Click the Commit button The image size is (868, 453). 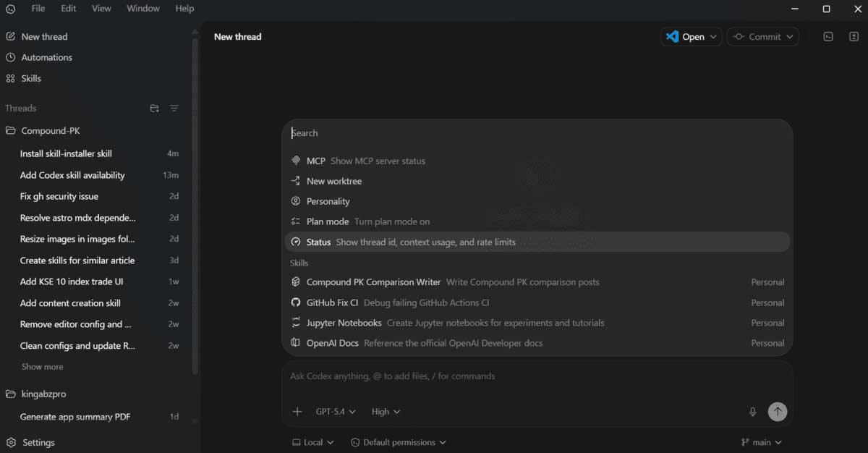pos(757,37)
